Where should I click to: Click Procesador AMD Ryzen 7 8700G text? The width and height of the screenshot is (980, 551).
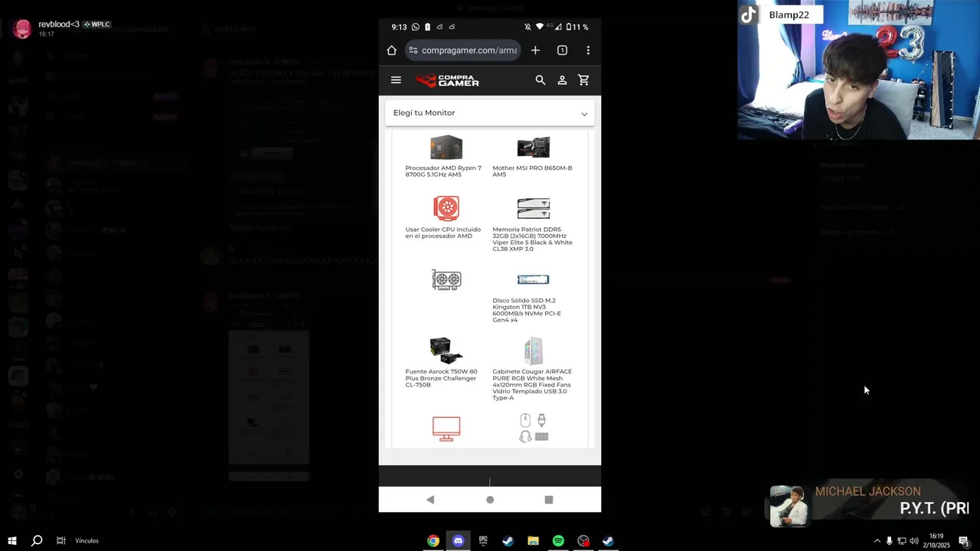443,171
